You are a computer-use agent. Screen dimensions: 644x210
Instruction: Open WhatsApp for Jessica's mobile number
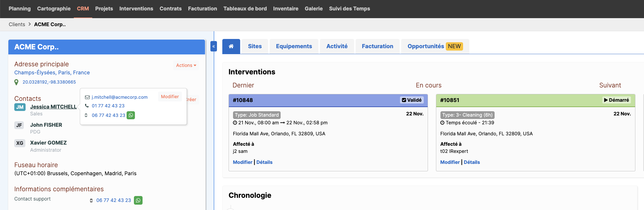point(131,115)
